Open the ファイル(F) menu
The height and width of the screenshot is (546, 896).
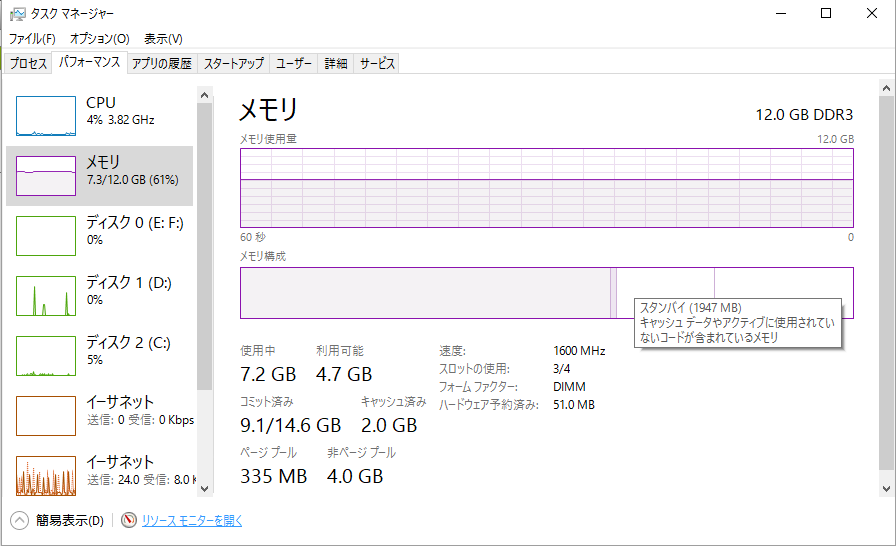[x=32, y=38]
